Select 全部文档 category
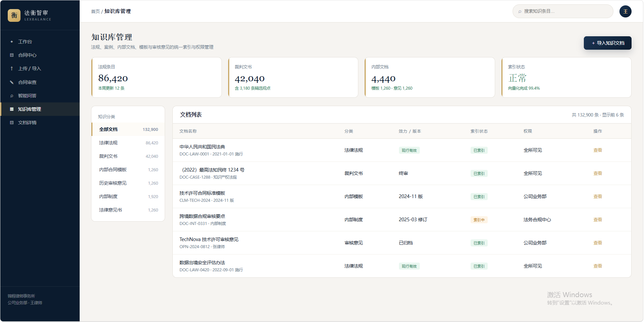The image size is (644, 322). click(128, 129)
